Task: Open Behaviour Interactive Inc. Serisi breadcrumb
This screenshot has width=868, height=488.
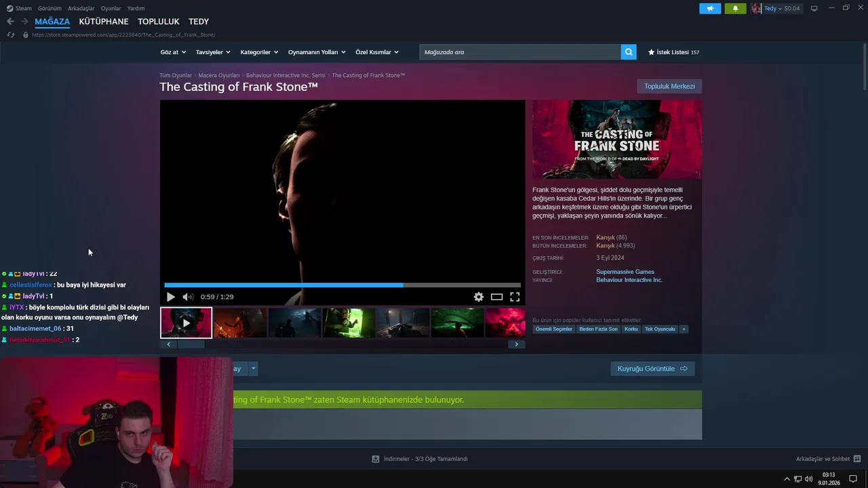Action: point(285,75)
